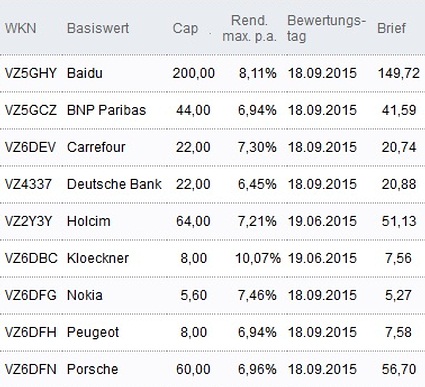425x387 pixels.
Task: Sort table by WKN column header
Action: 20,28
